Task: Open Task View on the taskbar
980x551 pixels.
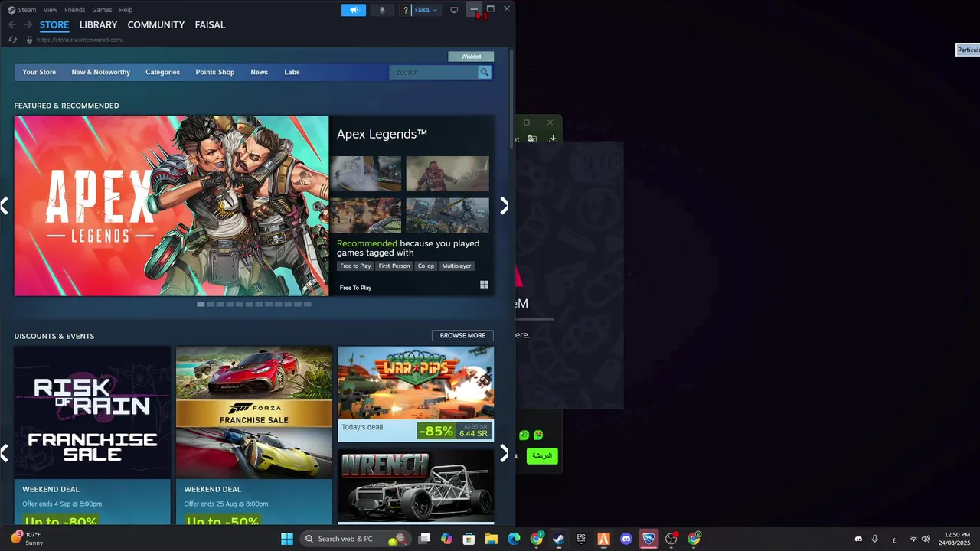Action: tap(425, 539)
